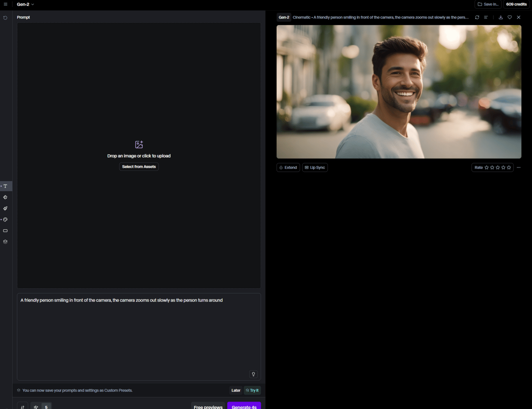Viewport: 532px width, 409px height.
Task: Download the generated video
Action: pyautogui.click(x=501, y=17)
